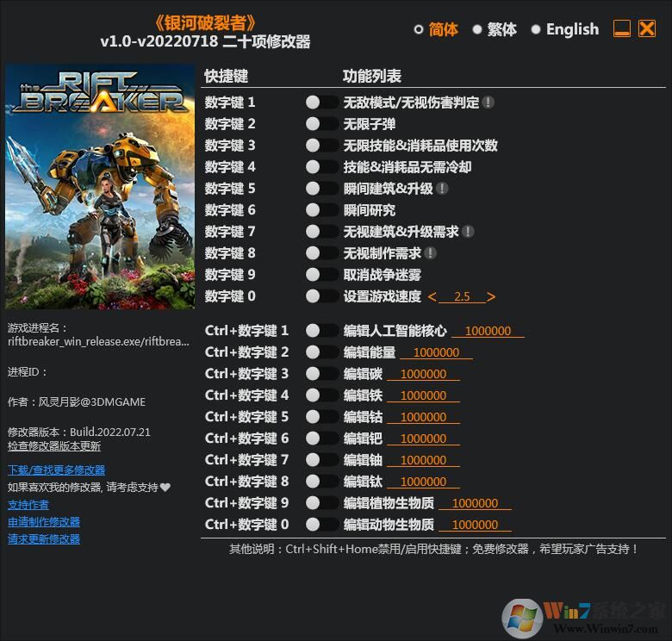
Task: Click the game speed value 2.5
Action: [462, 296]
